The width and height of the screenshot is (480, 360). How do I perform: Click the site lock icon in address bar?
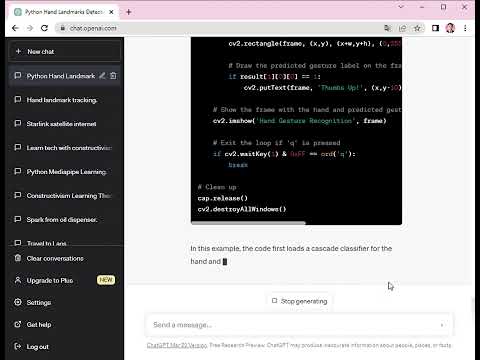click(x=62, y=28)
